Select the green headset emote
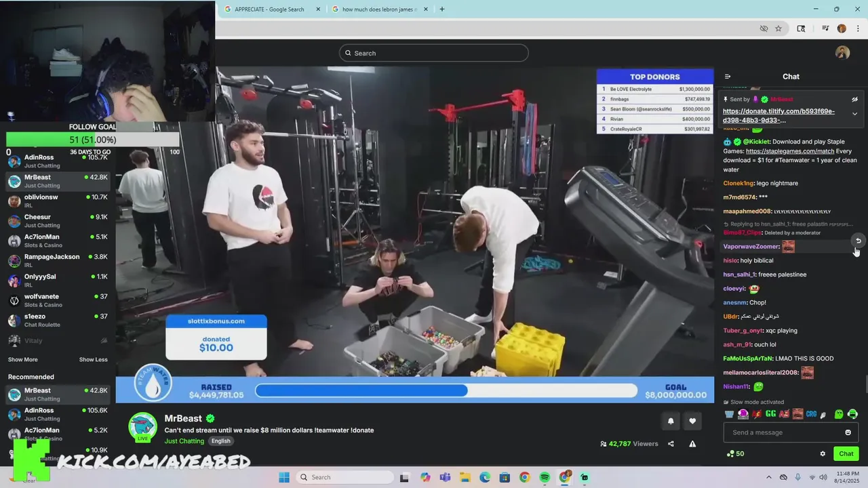Image resolution: width=868 pixels, height=488 pixels. tap(852, 414)
